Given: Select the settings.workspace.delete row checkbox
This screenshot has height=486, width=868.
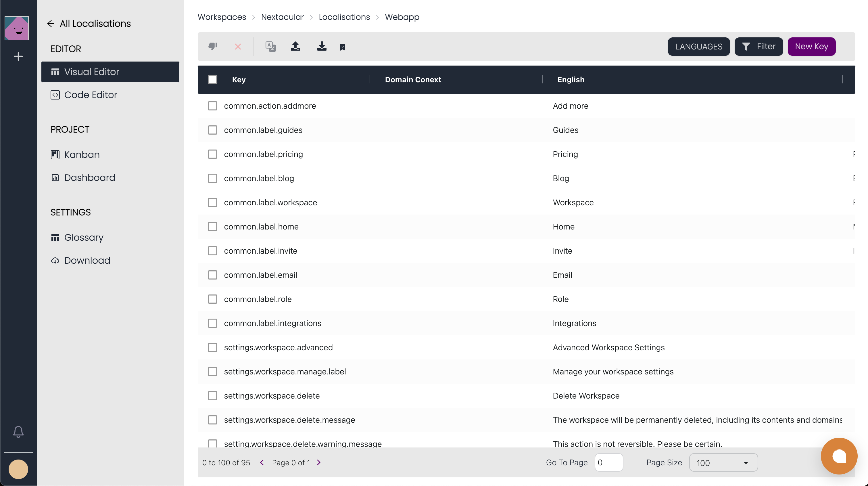Looking at the screenshot, I should pos(213,396).
